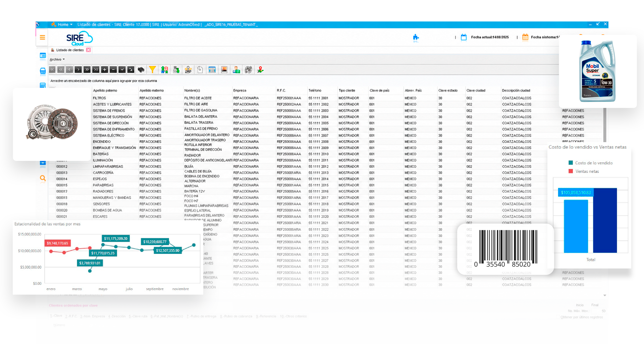Click the $11,175,209.20 chart data label

(x=116, y=239)
